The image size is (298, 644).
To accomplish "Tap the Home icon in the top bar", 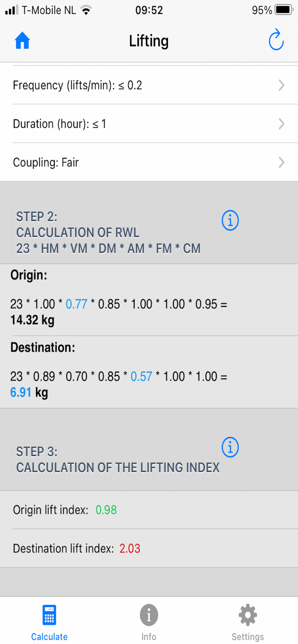I will (22, 40).
